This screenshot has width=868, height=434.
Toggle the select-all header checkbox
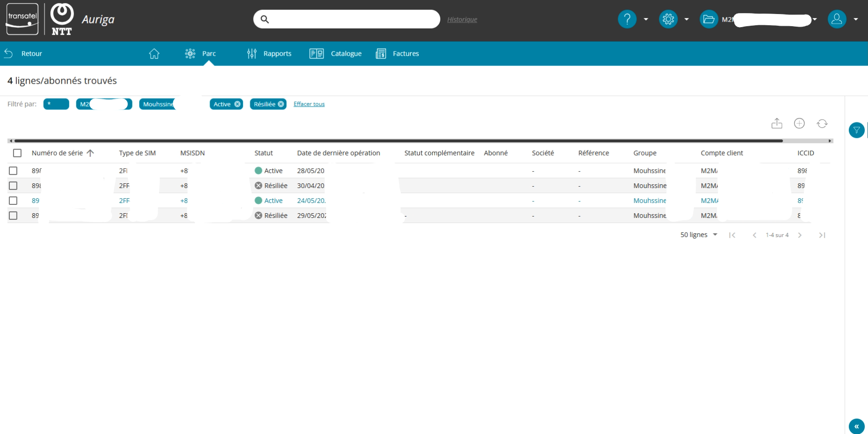tap(17, 153)
